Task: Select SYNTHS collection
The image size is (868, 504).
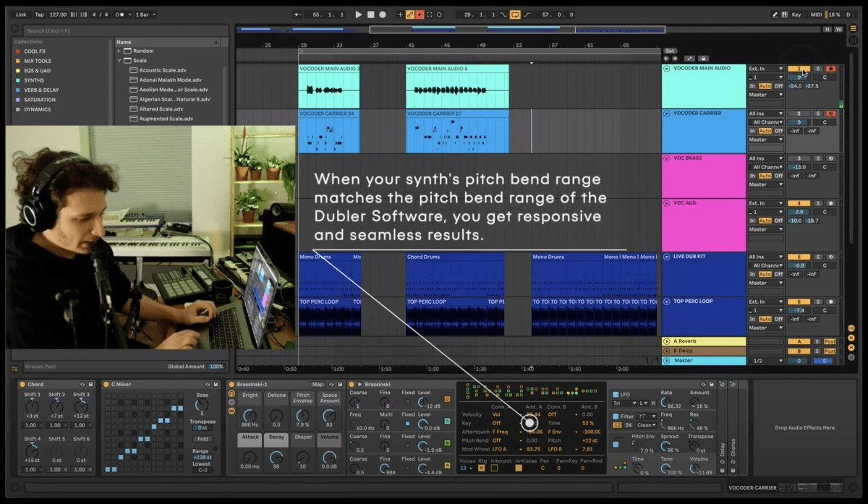Action: (x=34, y=80)
